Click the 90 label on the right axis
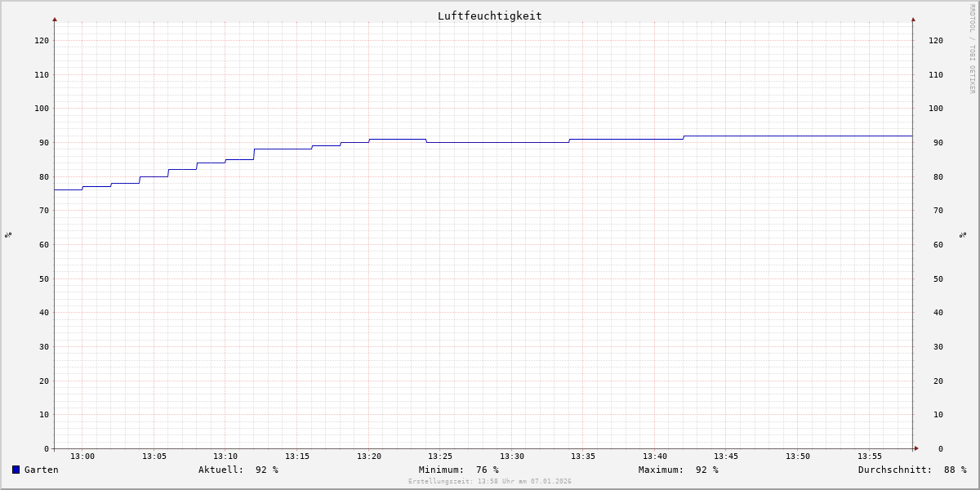The image size is (980, 490). pyautogui.click(x=938, y=143)
